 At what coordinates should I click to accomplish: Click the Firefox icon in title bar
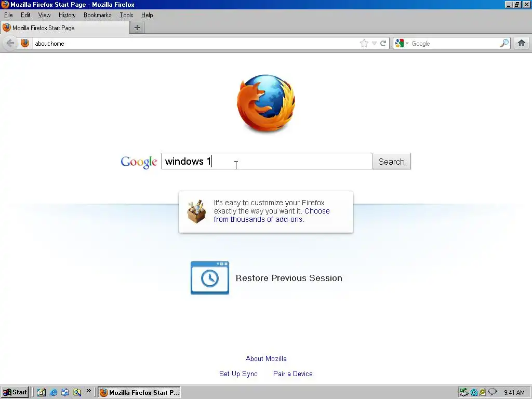tap(5, 4)
